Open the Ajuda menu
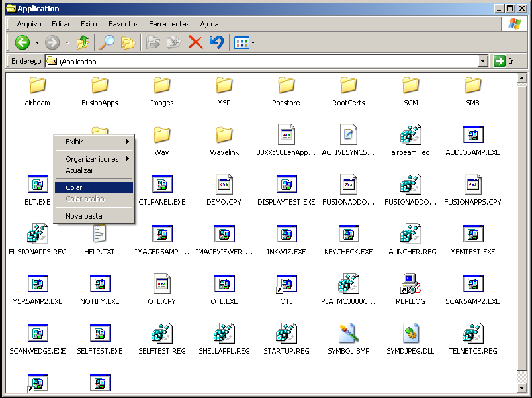 point(209,24)
